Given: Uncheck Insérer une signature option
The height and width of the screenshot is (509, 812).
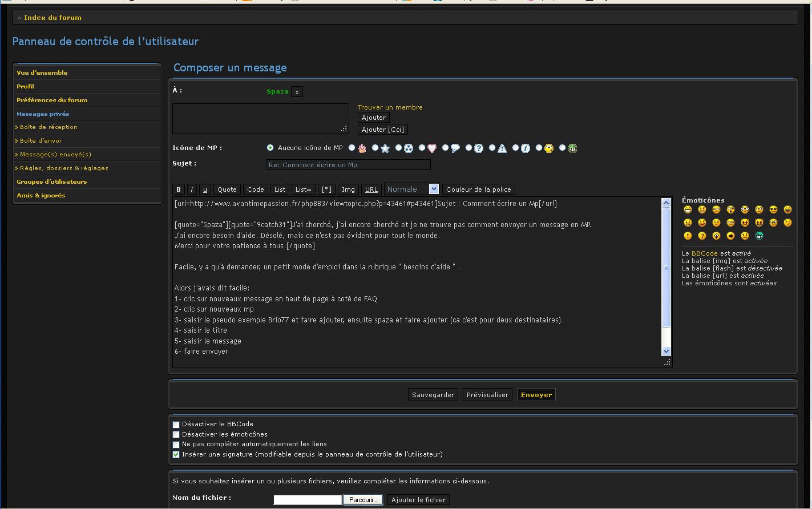Looking at the screenshot, I should point(176,455).
